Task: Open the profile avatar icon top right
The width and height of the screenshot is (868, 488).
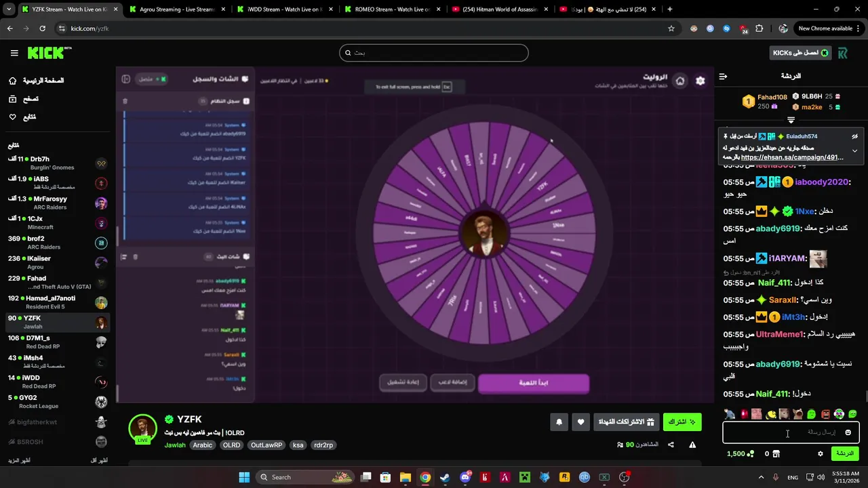Action: click(843, 53)
